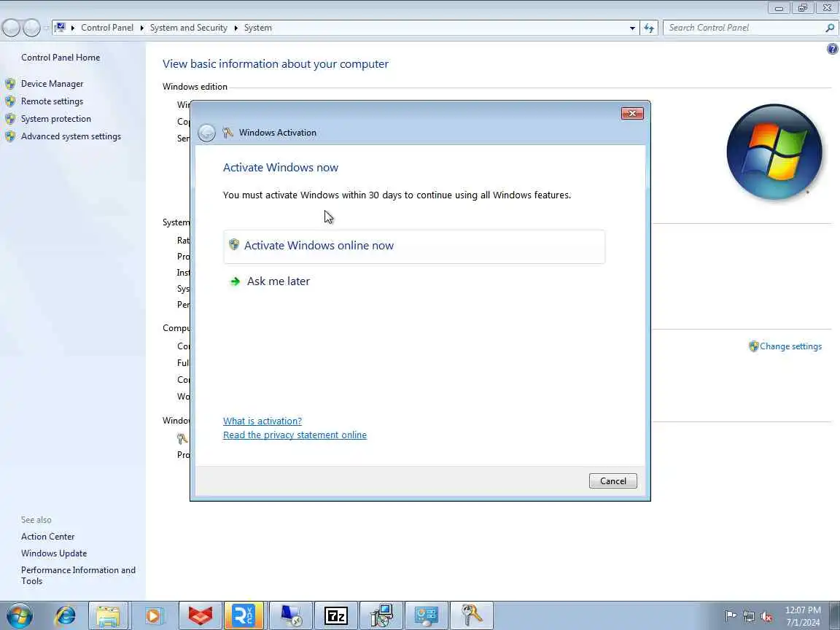Open the network computers icon on taskbar

381,615
